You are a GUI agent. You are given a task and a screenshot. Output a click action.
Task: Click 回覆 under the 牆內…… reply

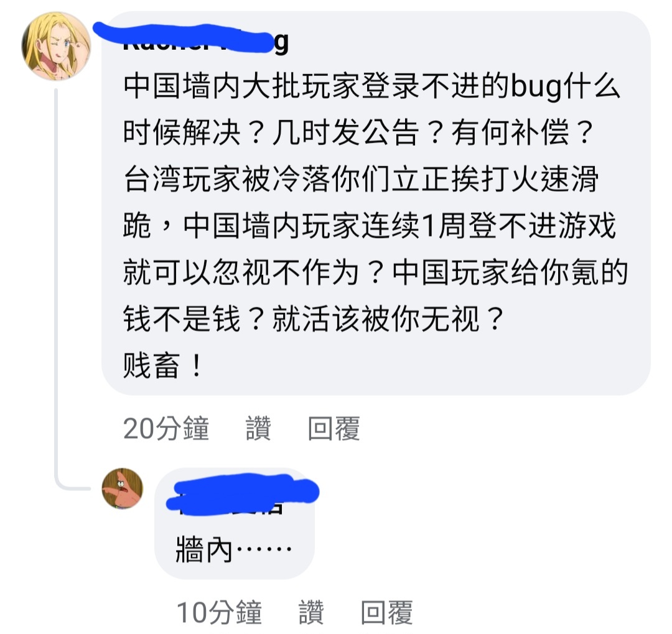click(x=386, y=612)
